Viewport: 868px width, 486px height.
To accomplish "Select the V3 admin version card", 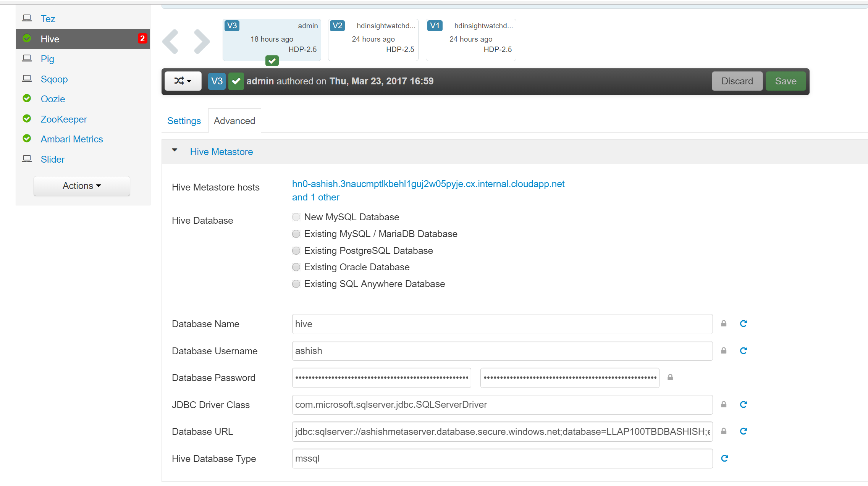I will (272, 40).
